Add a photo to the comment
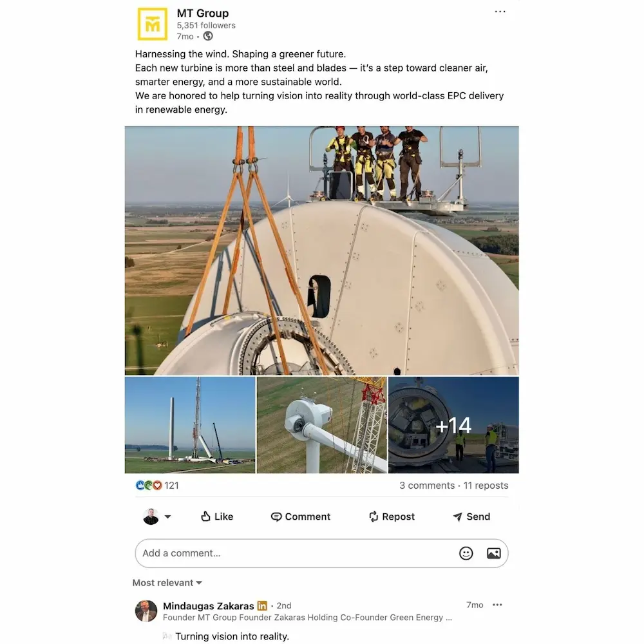 pyautogui.click(x=494, y=553)
